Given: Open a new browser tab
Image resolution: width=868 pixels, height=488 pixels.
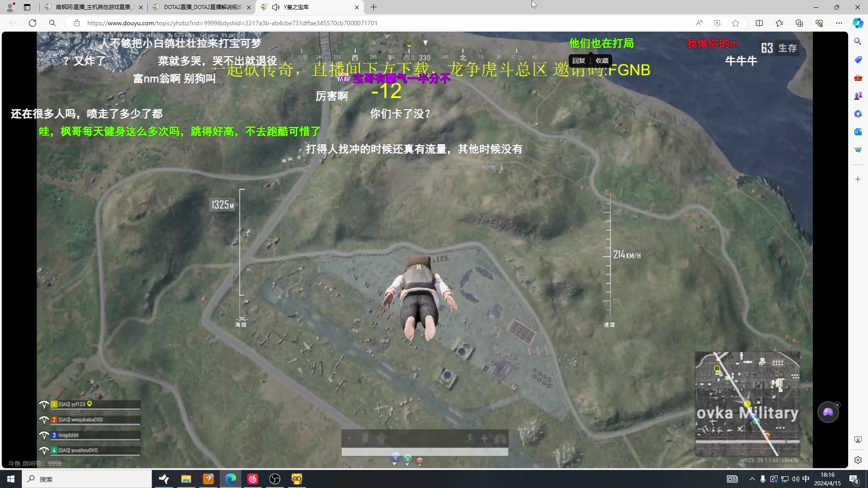Looking at the screenshot, I should (373, 7).
